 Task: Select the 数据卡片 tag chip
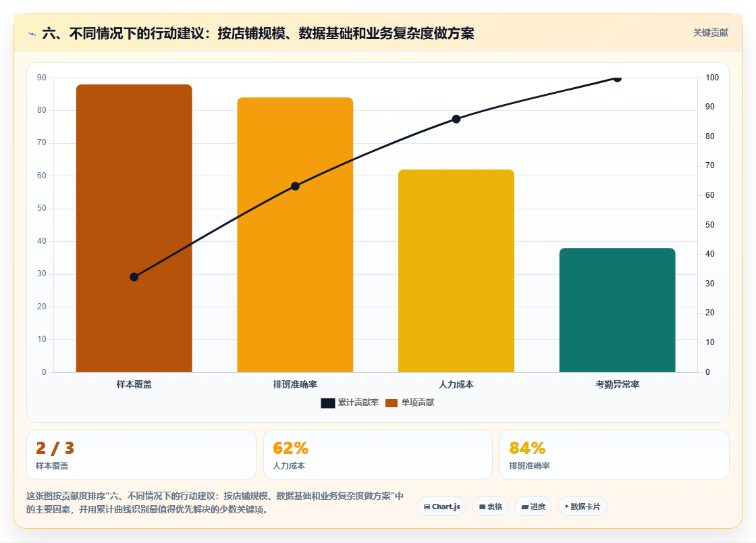click(x=583, y=507)
